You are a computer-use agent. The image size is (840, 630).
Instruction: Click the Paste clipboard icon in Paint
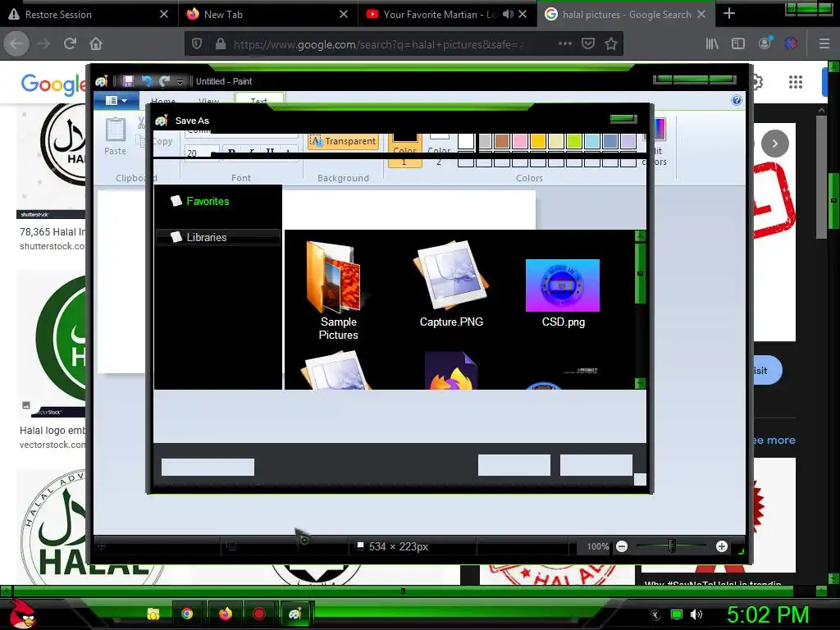tap(115, 130)
